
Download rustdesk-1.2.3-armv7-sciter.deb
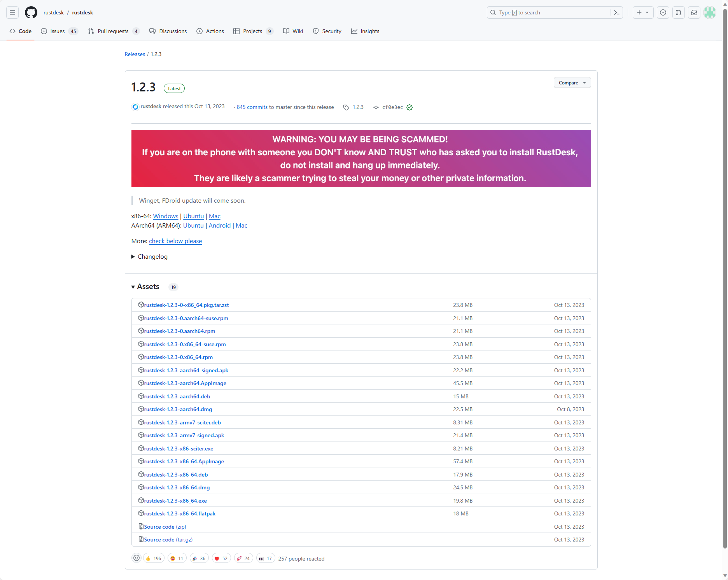click(x=182, y=422)
